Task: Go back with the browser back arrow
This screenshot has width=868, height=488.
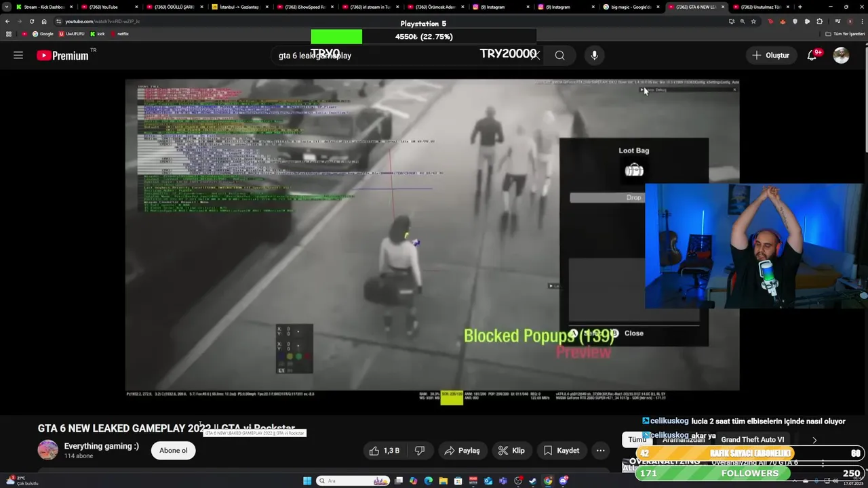Action: pos(7,21)
